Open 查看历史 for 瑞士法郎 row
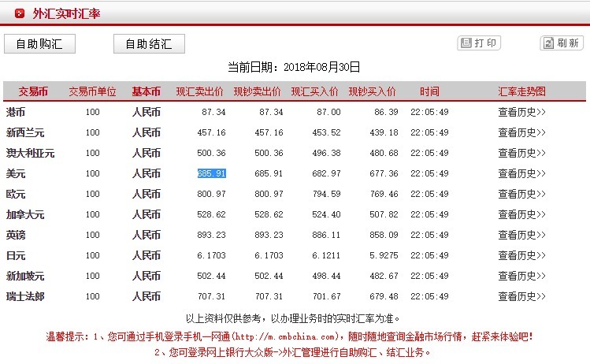590x364 pixels. coord(521,296)
